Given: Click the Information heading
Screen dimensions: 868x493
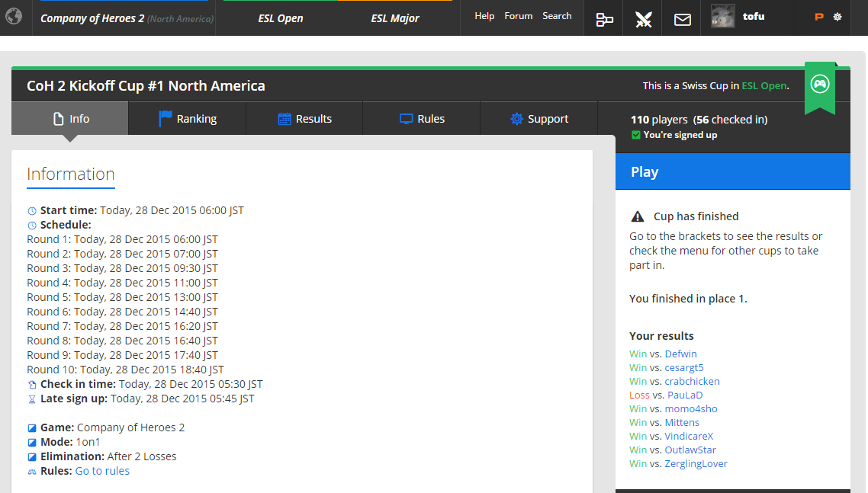Looking at the screenshot, I should point(71,174).
